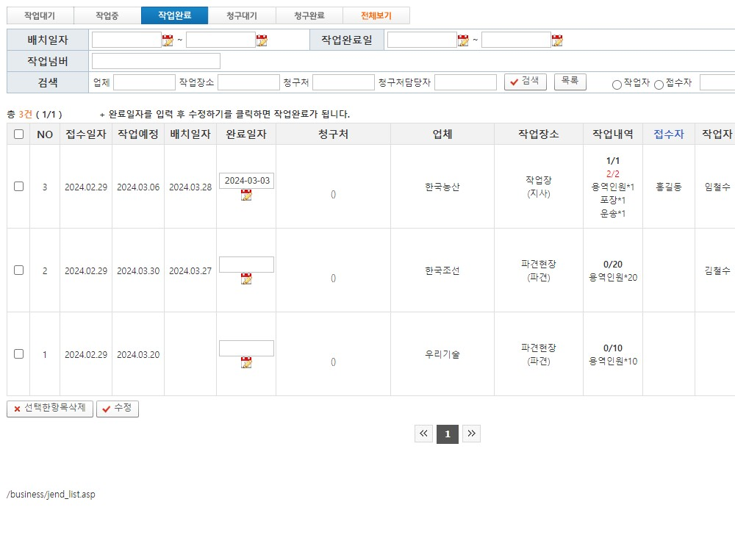Image resolution: width=735 pixels, height=560 pixels.
Task: Open calendar for 배치일자 end date
Action: coord(262,40)
